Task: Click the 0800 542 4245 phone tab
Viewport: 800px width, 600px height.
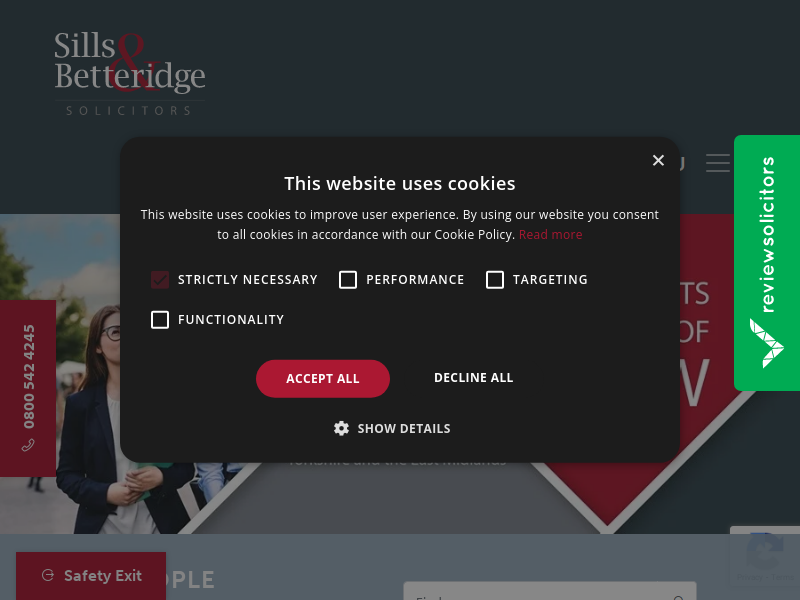Action: [x=28, y=388]
